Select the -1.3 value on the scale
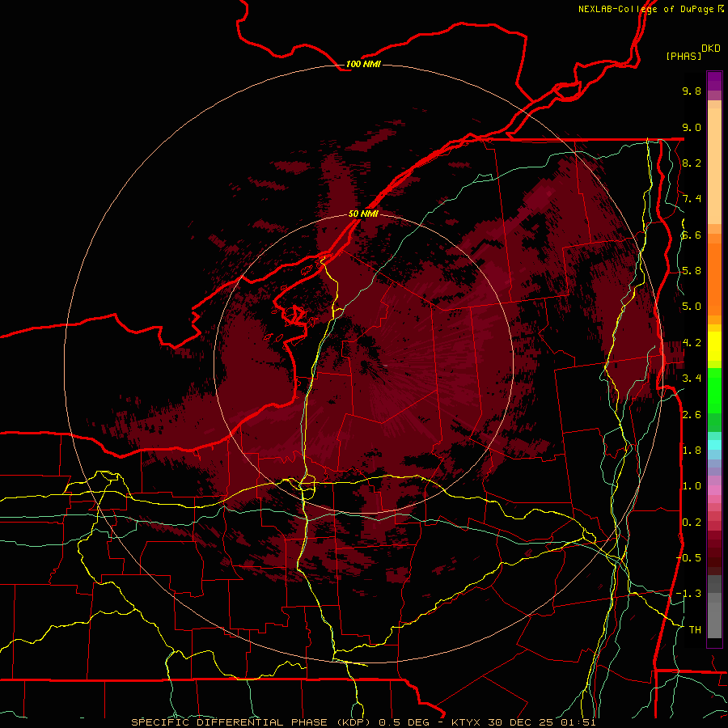 pyautogui.click(x=688, y=594)
